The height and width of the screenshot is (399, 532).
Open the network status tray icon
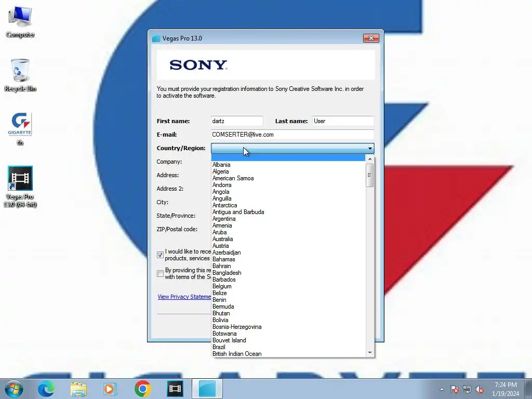(x=467, y=389)
